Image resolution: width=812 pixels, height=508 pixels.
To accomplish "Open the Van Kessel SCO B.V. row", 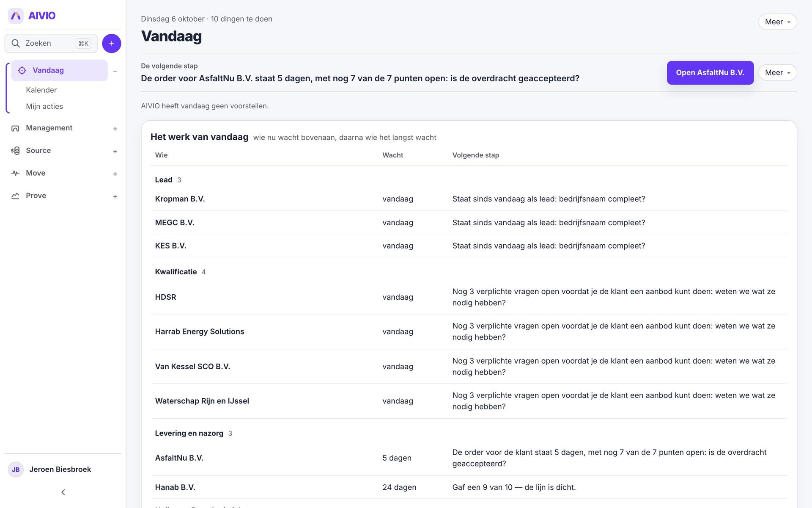I will click(x=469, y=366).
